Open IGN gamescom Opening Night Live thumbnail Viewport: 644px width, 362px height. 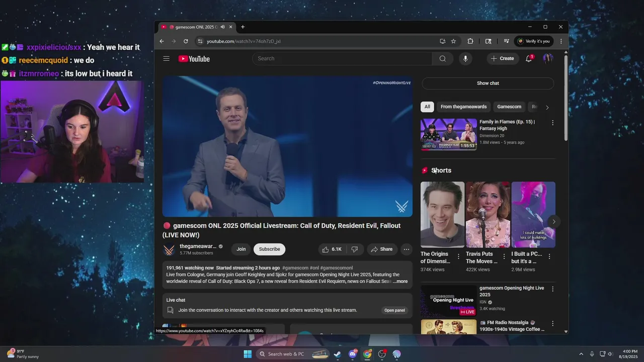coord(449,301)
